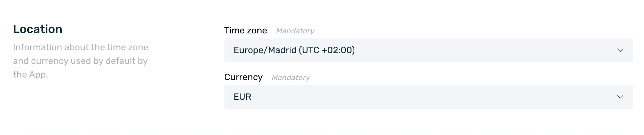Click the Location description paragraph
This screenshot has width=644, height=135.
pyautogui.click(x=81, y=61)
